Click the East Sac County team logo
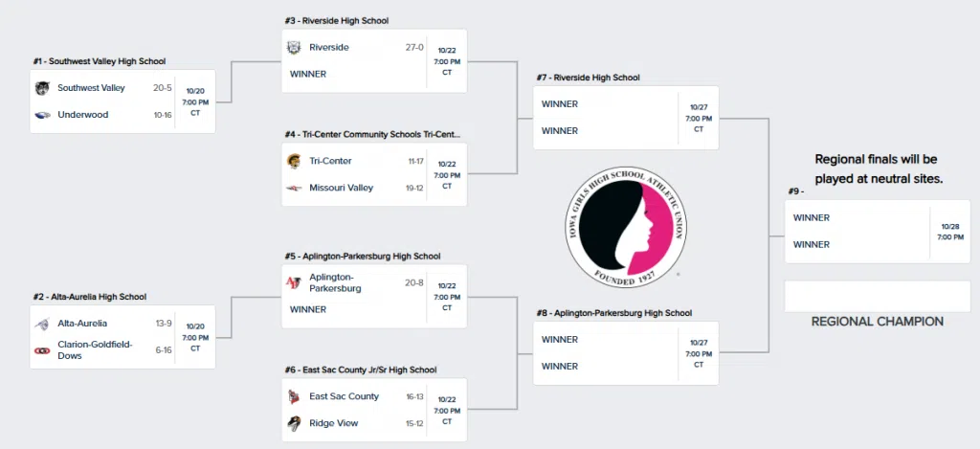Screen dimensions: 980x449 point(294,396)
